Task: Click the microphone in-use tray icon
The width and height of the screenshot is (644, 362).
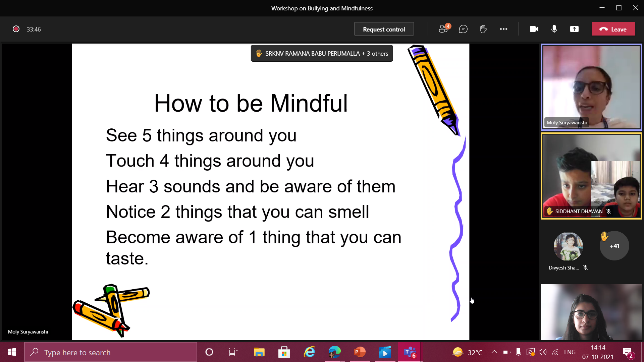Action: (x=518, y=352)
